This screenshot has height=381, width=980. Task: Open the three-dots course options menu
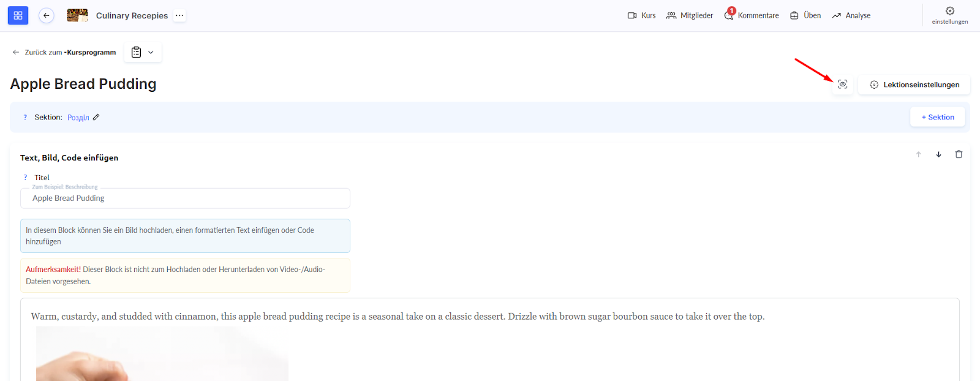click(x=179, y=15)
